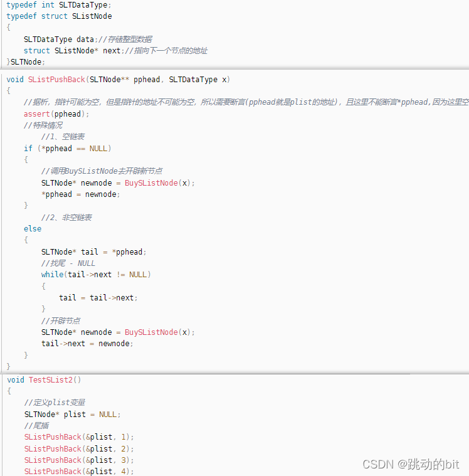Click the line 'typedef int SLTDataType;'
This screenshot has width=469, height=476.
pos(59,5)
